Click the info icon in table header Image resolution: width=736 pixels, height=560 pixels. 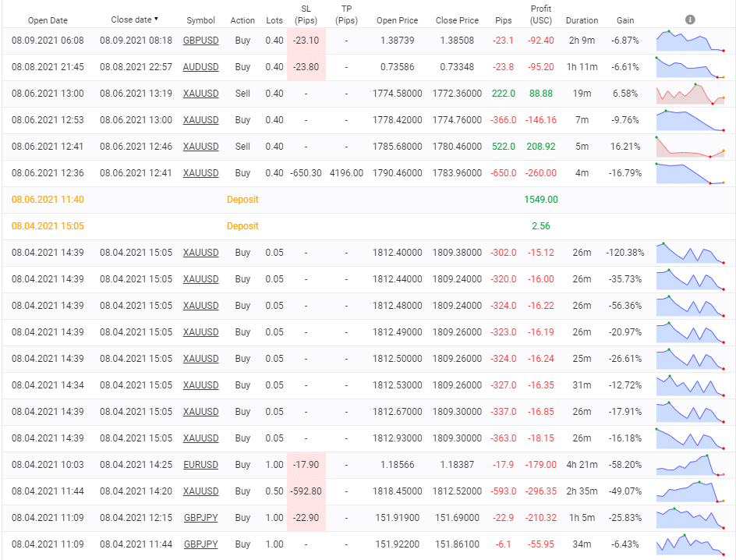pos(690,19)
